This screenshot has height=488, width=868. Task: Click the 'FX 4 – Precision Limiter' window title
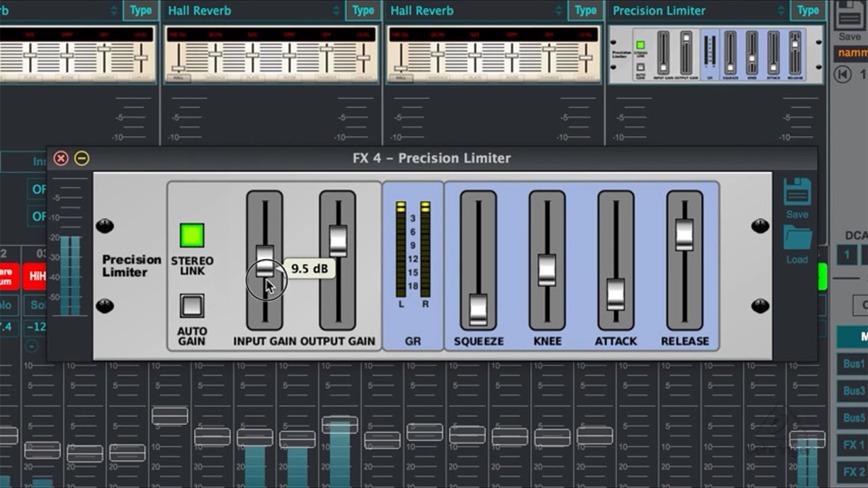pos(431,158)
